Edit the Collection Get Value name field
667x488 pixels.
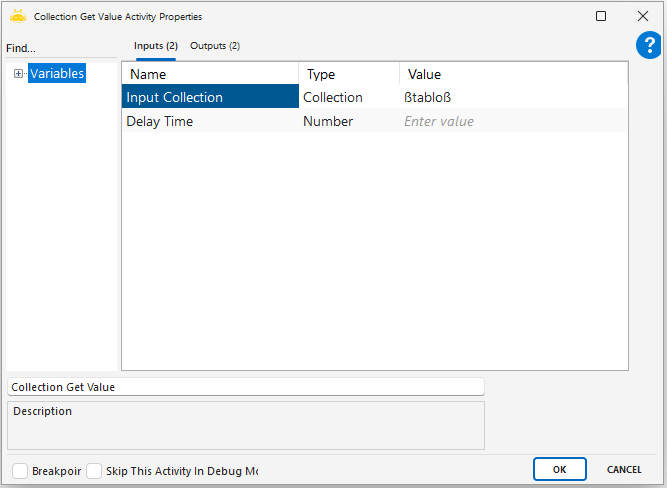245,386
